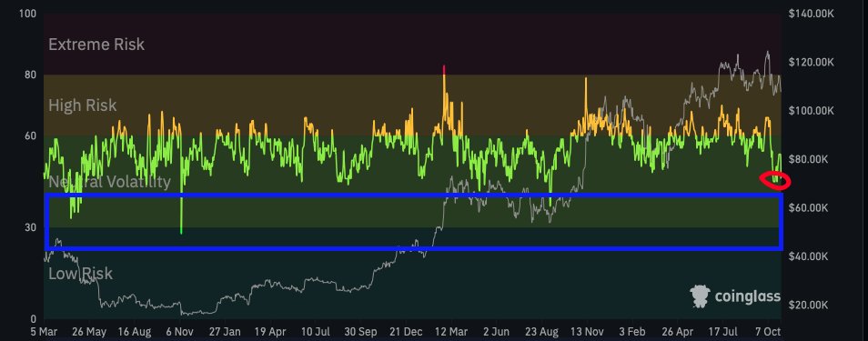
Task: Click the "High Risk" zone label
Action: coord(83,105)
